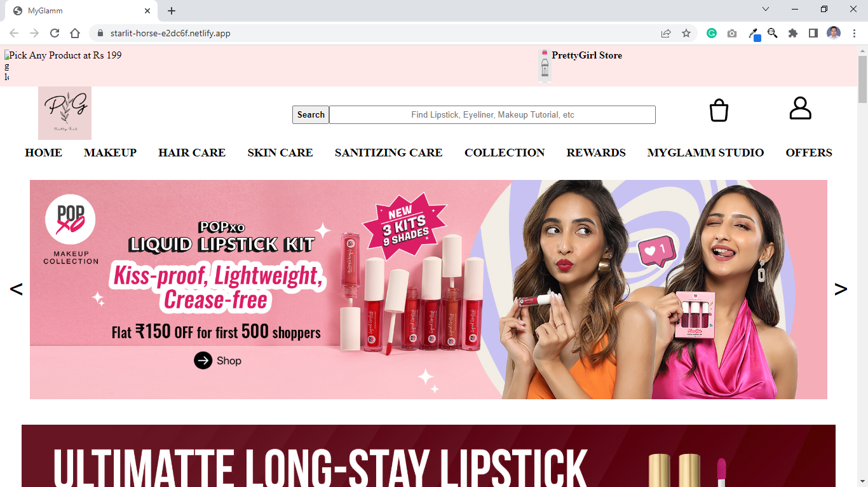
Task: Open the browser home page icon
Action: click(x=75, y=33)
